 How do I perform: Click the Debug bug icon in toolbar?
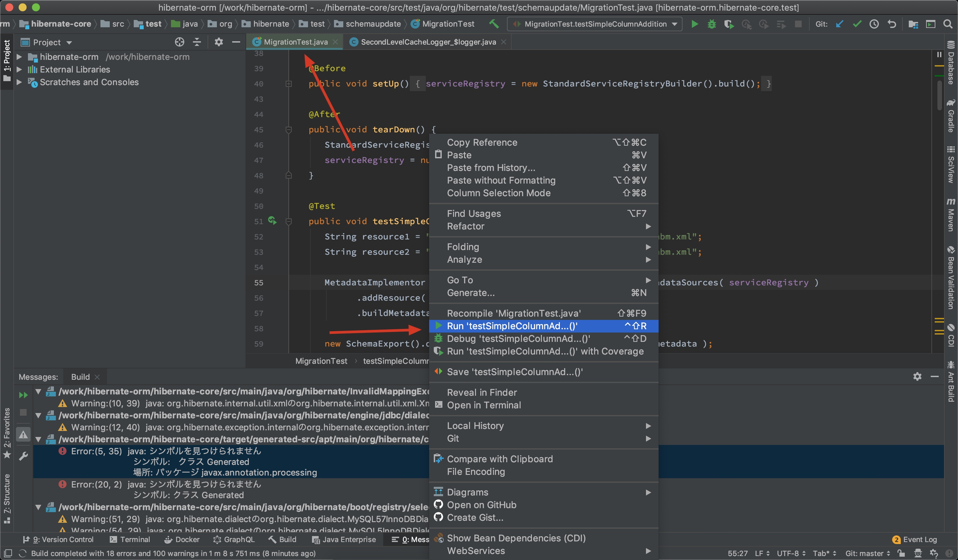tap(712, 24)
